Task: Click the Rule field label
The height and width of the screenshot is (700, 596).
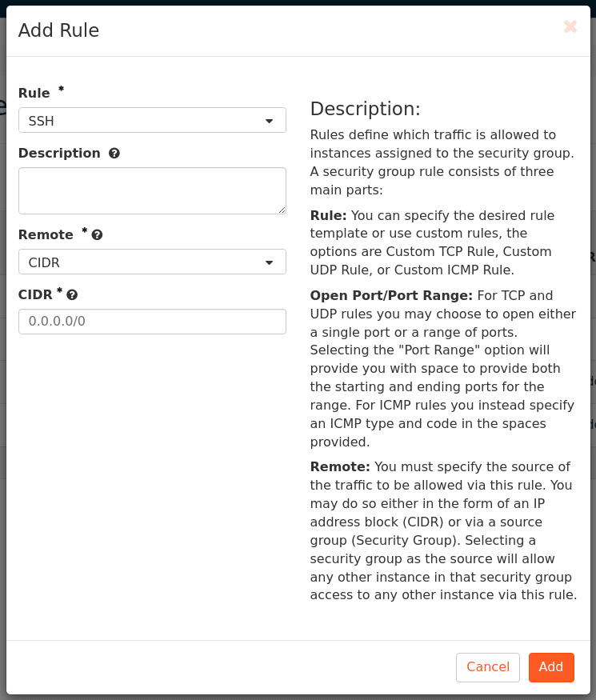Action: pos(34,94)
